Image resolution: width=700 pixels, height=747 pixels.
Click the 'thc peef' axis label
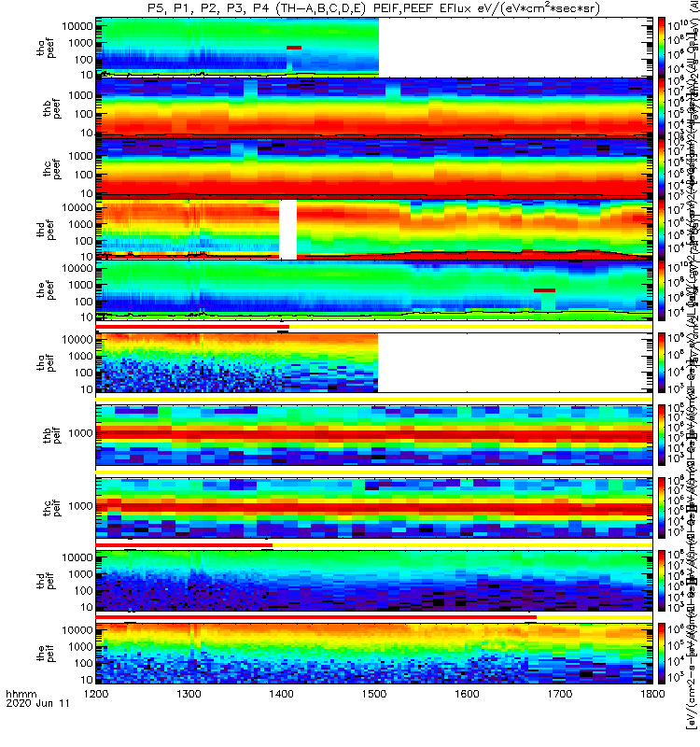52,169
